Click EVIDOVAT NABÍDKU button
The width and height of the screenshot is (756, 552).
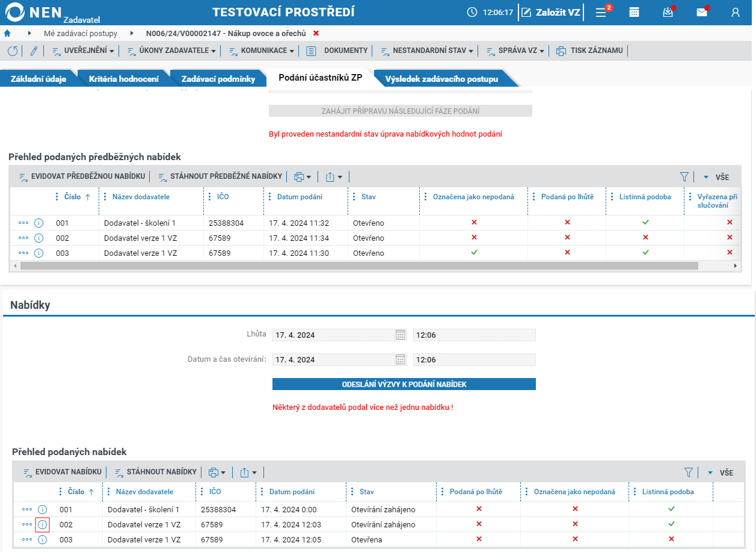[62, 473]
